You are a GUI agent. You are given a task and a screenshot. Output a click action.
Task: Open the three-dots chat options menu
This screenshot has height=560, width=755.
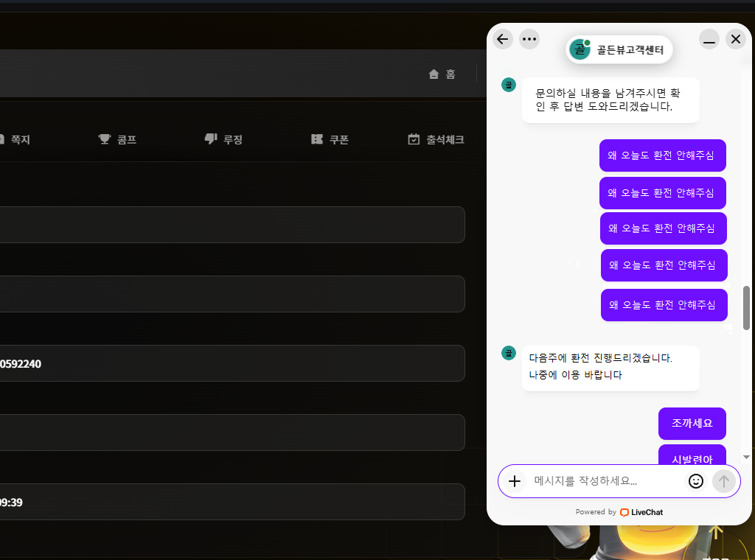coord(529,39)
